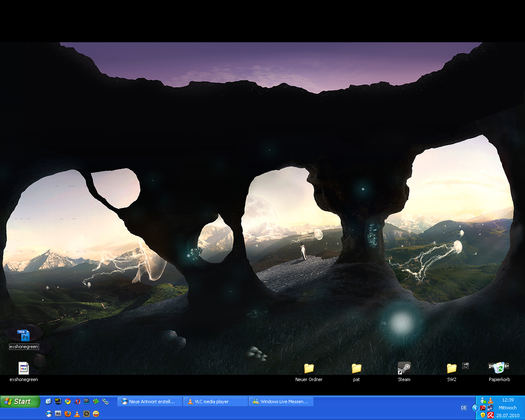Click the taskbar clock showing 12:39
The height and width of the screenshot is (420, 525).
point(508,400)
